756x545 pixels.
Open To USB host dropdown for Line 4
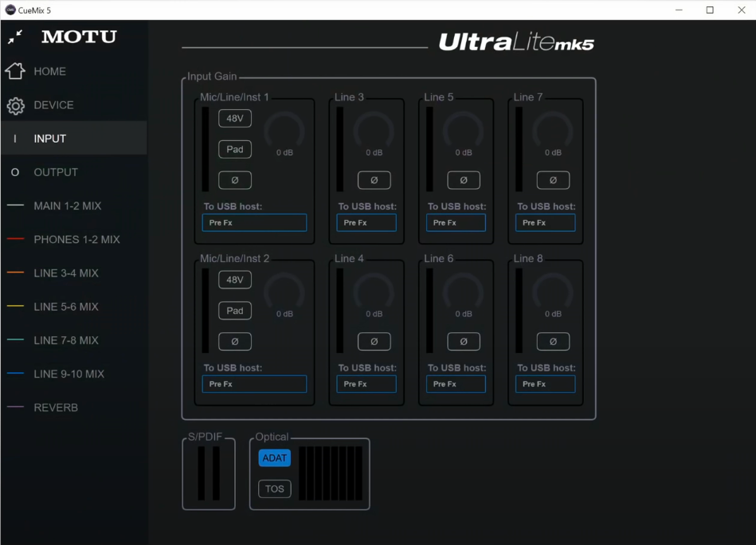tap(366, 384)
